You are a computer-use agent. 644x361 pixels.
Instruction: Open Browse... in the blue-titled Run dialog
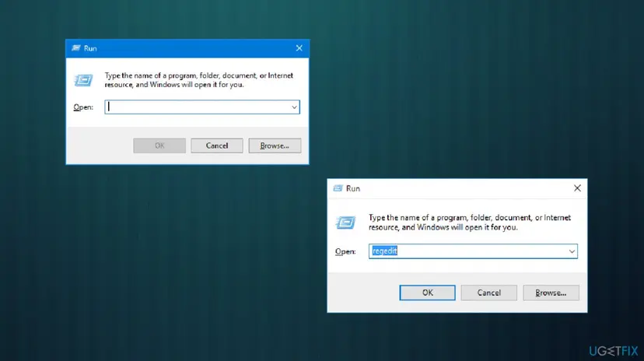275,145
